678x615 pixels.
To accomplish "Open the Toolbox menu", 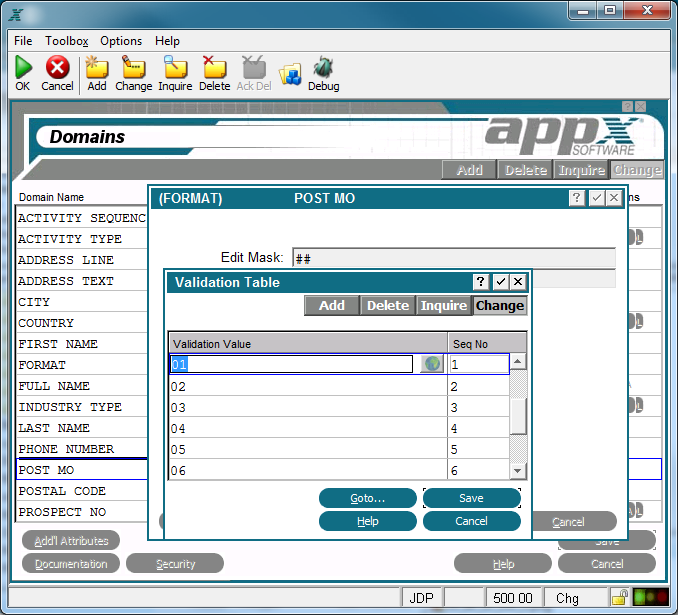I will pyautogui.click(x=67, y=41).
